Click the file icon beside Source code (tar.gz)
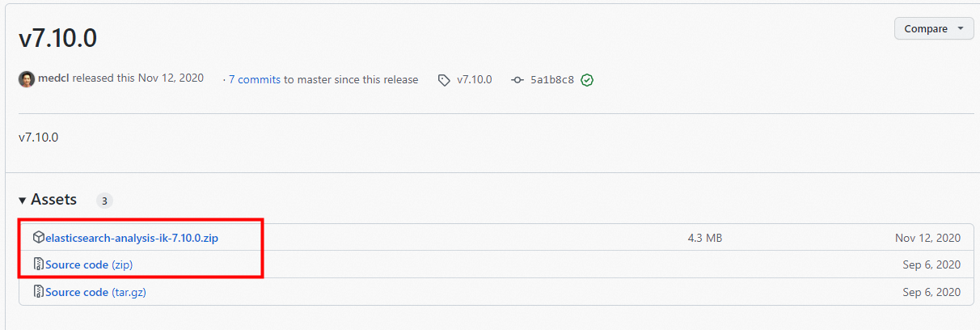 pos(38,292)
